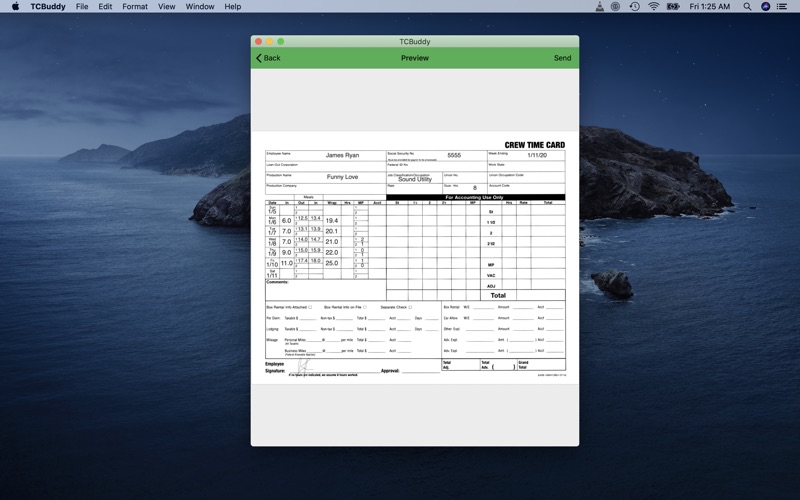This screenshot has width=800, height=500.
Task: Open the Window menu
Action: 199,7
